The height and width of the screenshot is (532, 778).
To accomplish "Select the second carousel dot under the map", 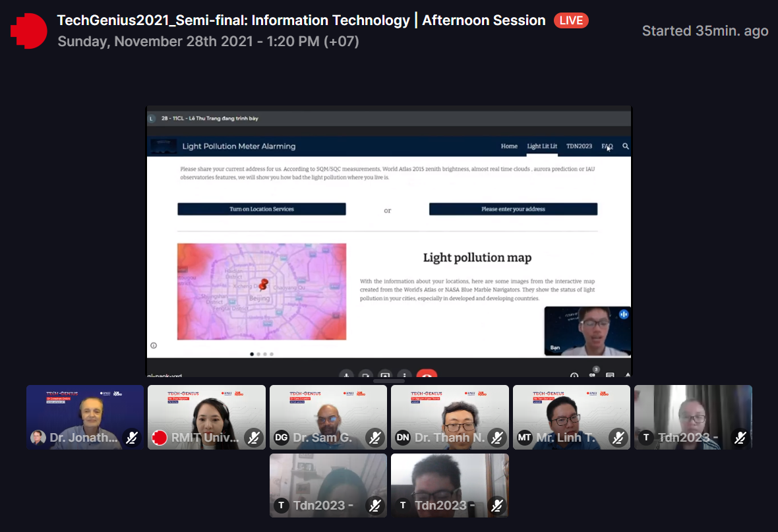I will click(258, 354).
